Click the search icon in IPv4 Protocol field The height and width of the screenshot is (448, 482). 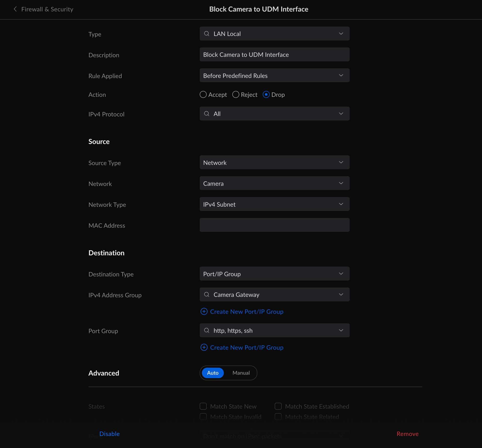(207, 114)
